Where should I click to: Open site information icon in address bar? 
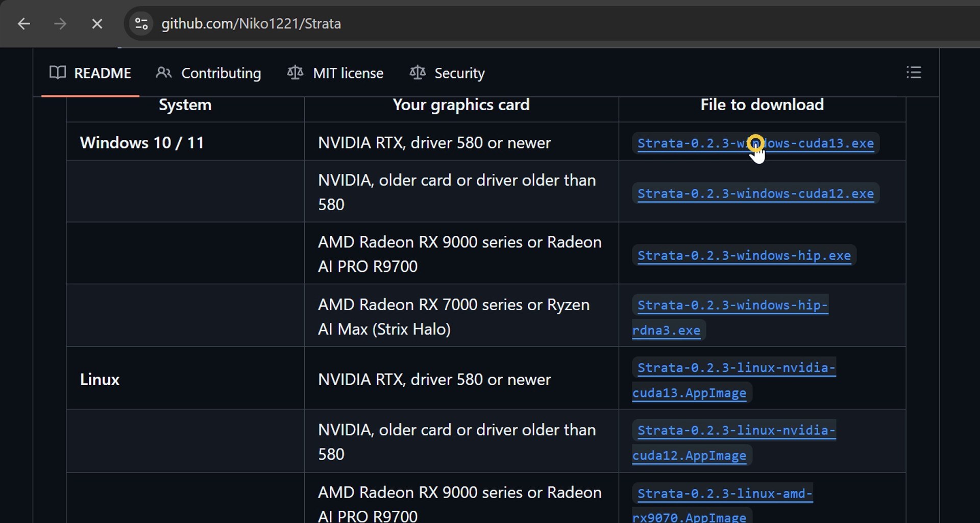(x=141, y=23)
